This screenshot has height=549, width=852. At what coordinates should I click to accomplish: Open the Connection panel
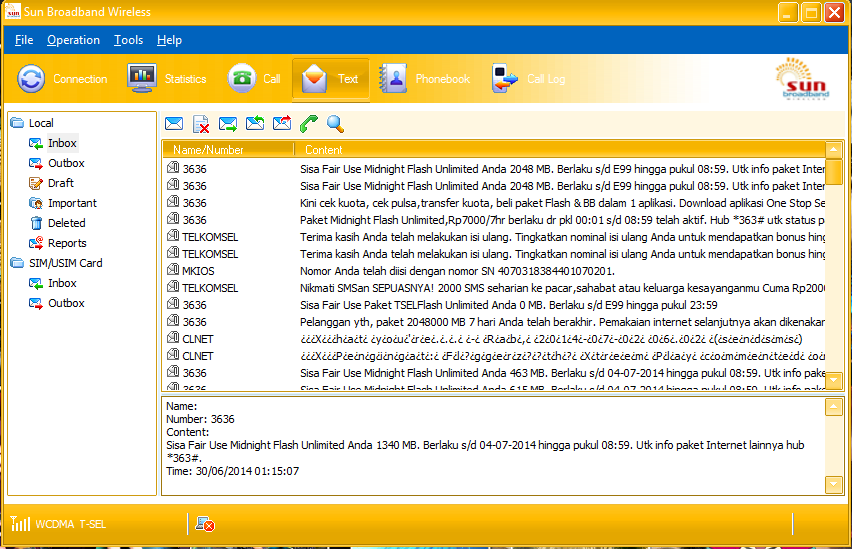click(62, 79)
